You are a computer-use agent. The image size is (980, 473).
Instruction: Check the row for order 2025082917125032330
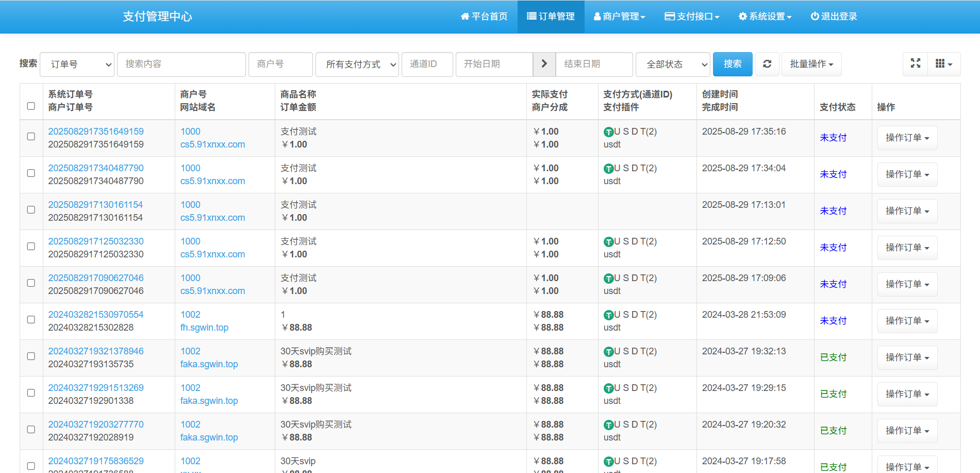(x=31, y=247)
